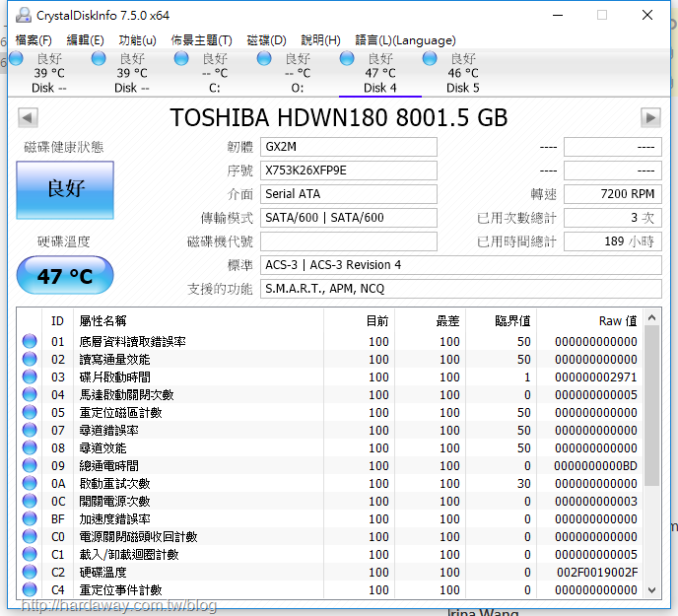
Task: Click the blue status orb of O: tab
Action: [x=264, y=58]
